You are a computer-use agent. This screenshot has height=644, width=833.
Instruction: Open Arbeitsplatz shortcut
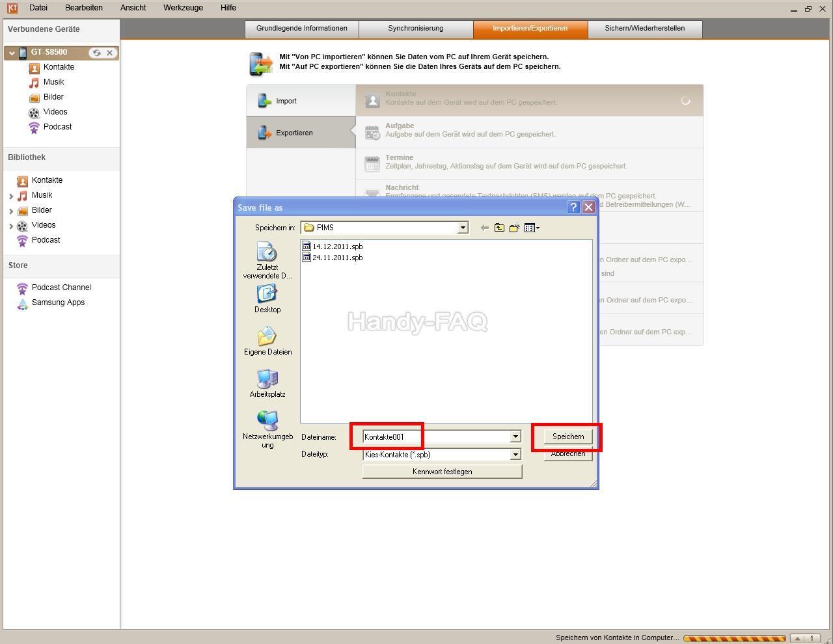267,383
